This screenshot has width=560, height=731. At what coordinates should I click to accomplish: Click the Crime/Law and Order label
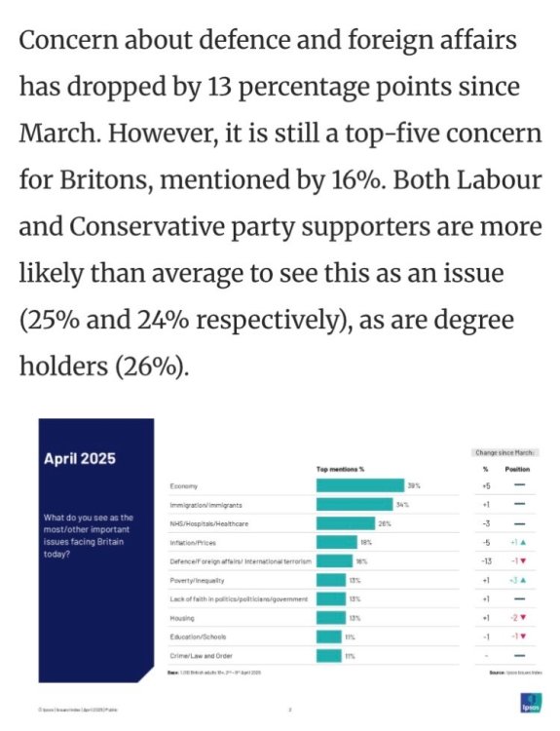[x=202, y=656]
